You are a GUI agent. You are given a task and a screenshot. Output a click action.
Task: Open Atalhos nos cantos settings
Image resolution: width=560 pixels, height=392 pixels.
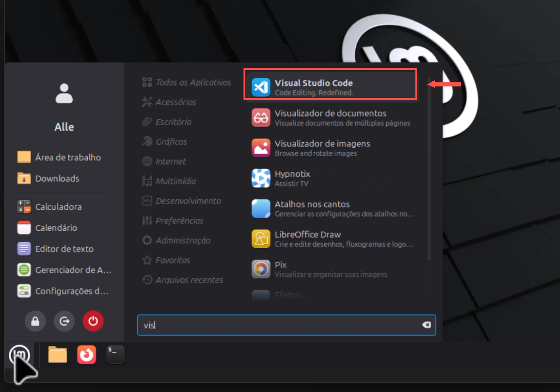(x=331, y=208)
